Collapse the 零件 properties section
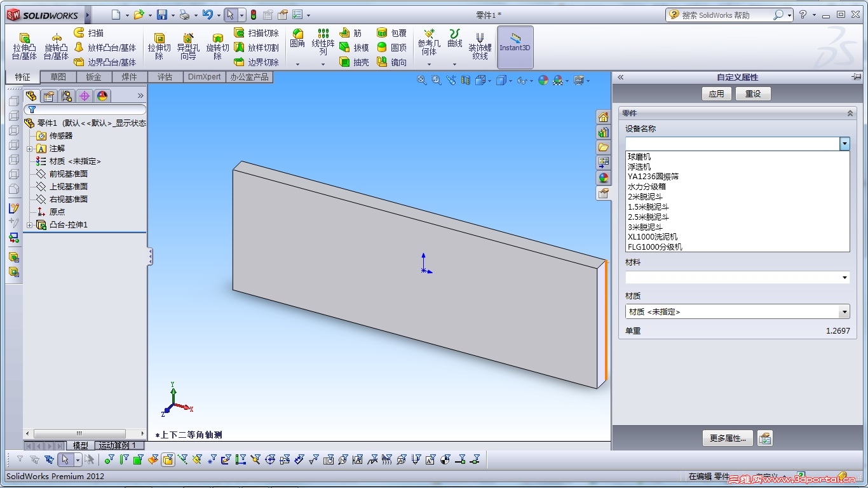Screen dimensions: 868x488 850,113
